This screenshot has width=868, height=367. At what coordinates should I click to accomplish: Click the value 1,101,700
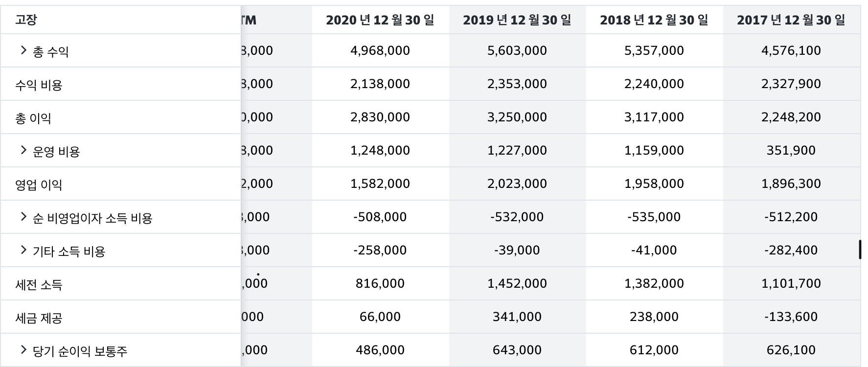(791, 283)
